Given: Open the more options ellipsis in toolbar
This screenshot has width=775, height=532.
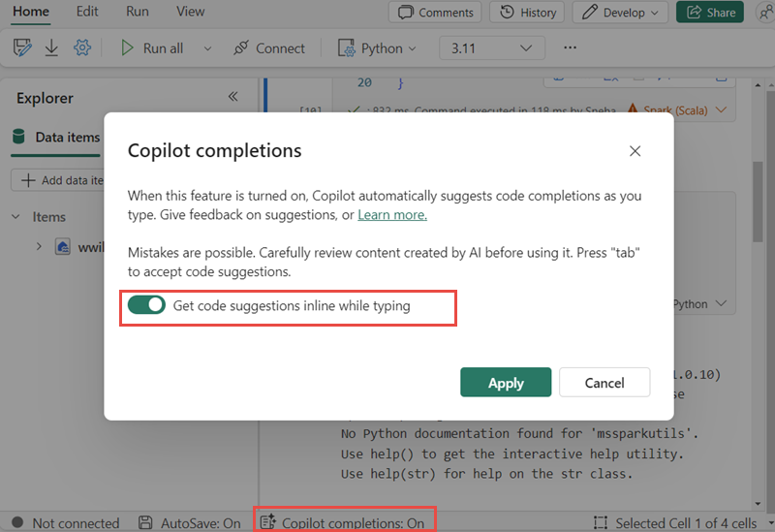Looking at the screenshot, I should click(x=570, y=47).
